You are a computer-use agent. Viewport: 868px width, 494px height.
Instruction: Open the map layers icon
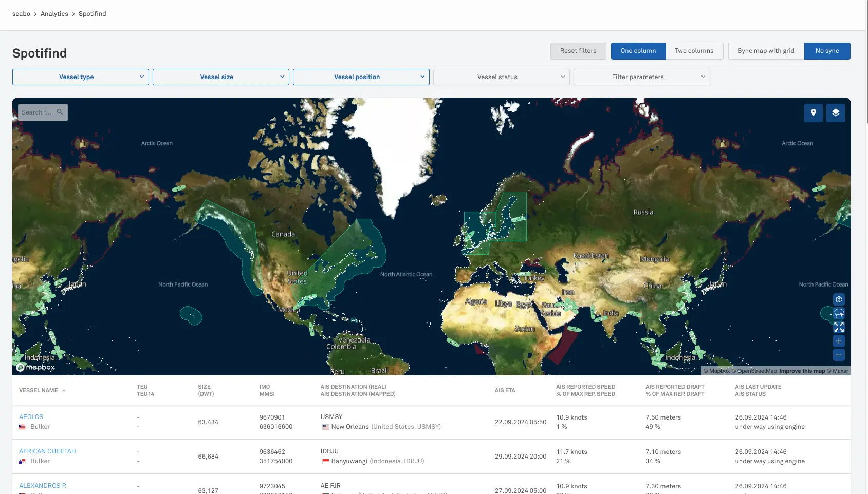[835, 113]
